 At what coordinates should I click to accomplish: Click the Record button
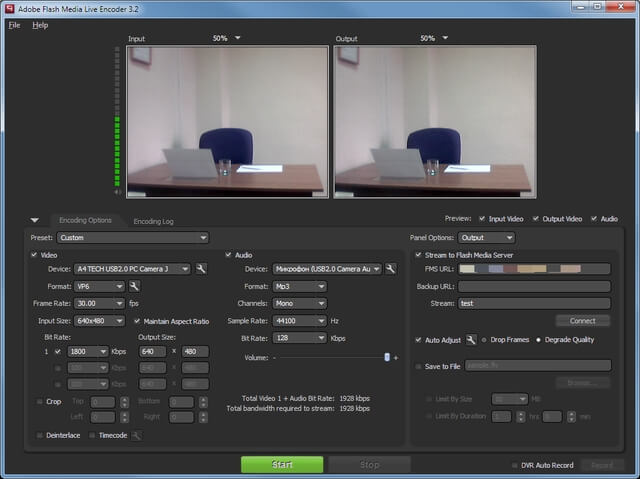[602, 465]
